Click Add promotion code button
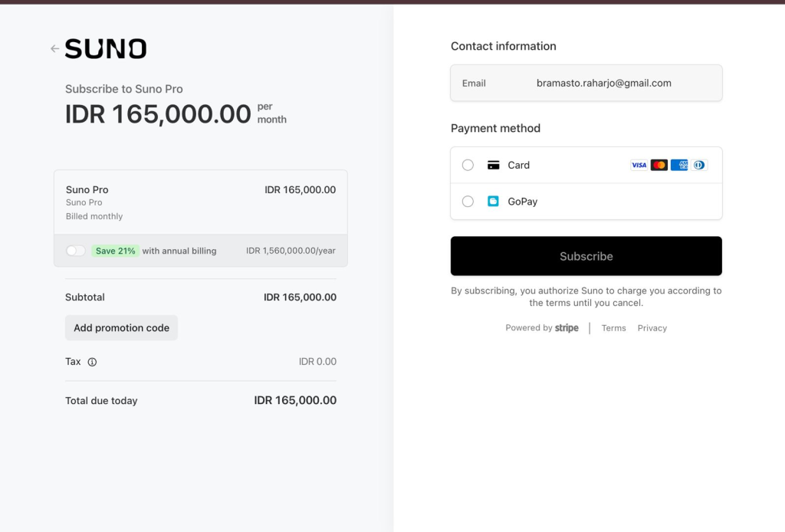This screenshot has height=532, width=785. click(x=121, y=328)
